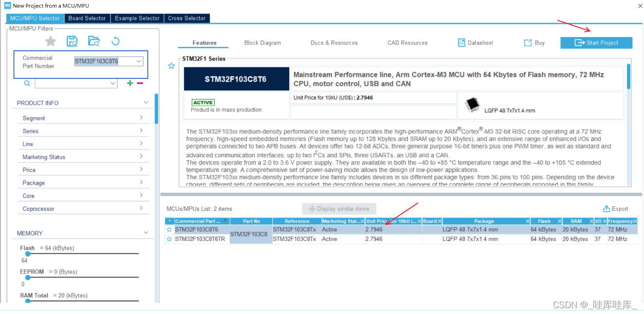Click the LQFP48 chip package image
The image size is (644, 314).
point(472,105)
